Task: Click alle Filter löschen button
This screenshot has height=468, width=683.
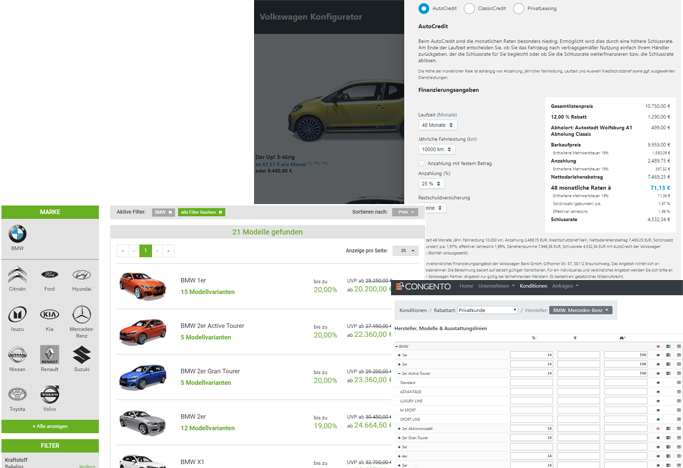Action: (202, 212)
